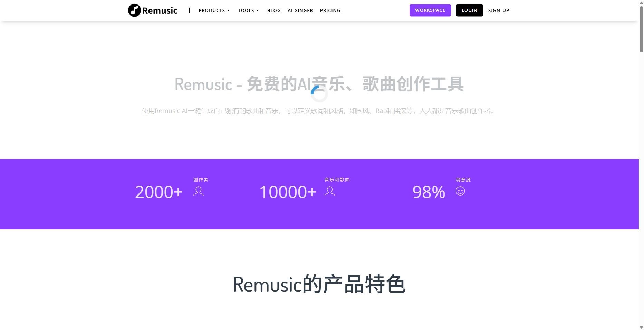Open the BLOG page
The height and width of the screenshot is (330, 644).
click(x=274, y=10)
